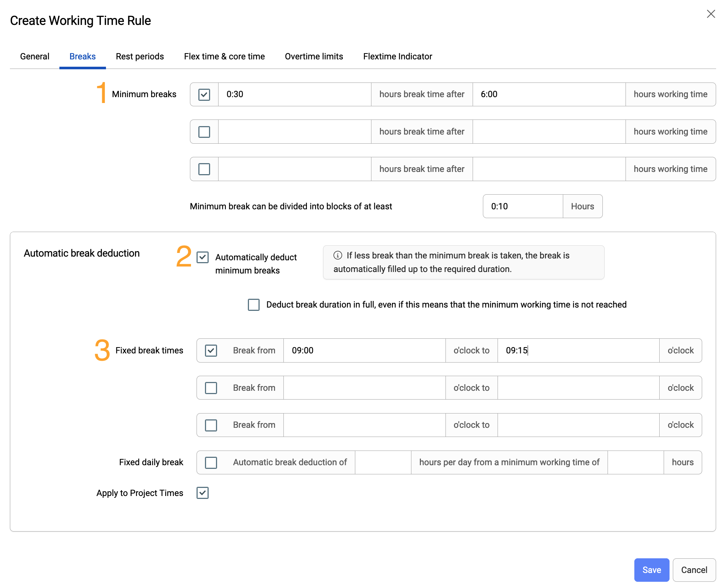Click second row working time input field
This screenshot has width=726, height=588.
point(549,132)
